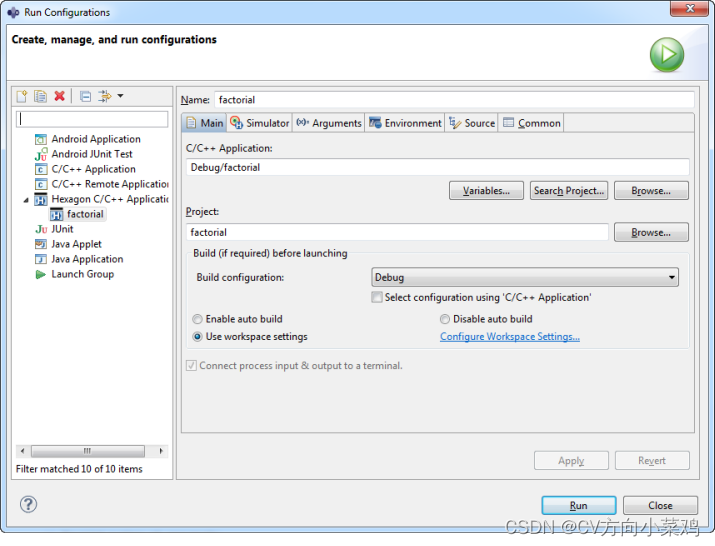This screenshot has height=546, width=715.
Task: Collapse all configurations icon
Action: click(85, 96)
